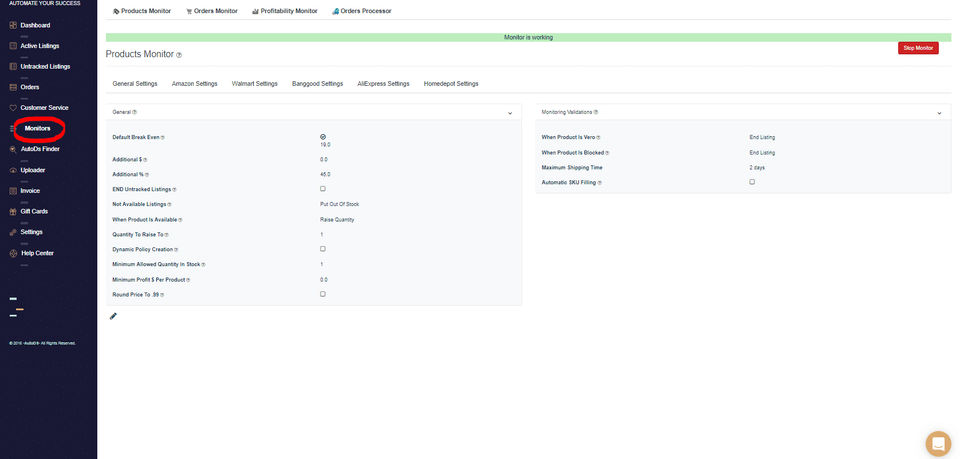Click the Active Listings sidebar icon
Viewport: 960px width, 459px height.
click(13, 46)
